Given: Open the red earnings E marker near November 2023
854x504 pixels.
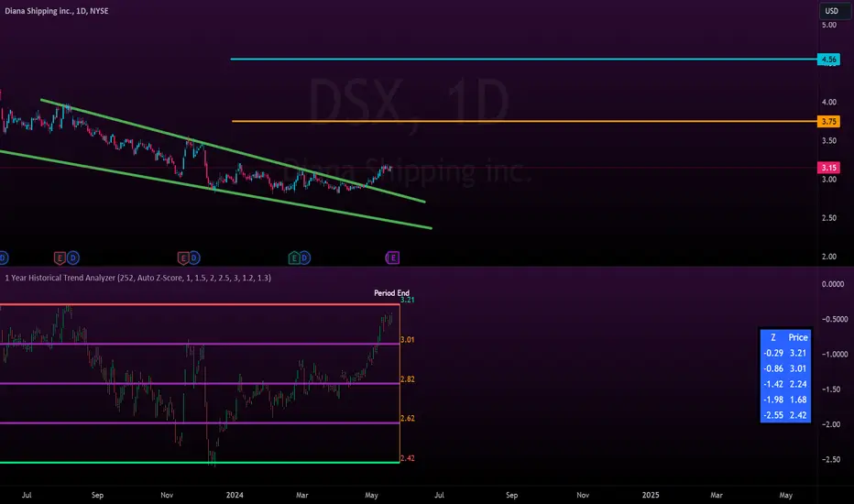Looking at the screenshot, I should click(183, 257).
